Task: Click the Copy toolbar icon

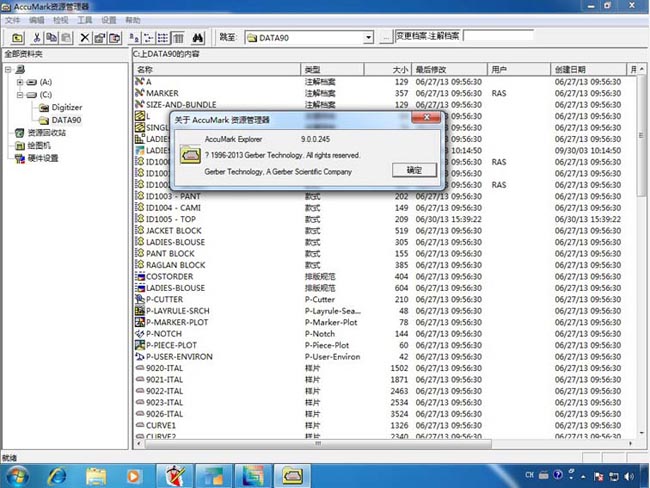Action: [x=51, y=38]
